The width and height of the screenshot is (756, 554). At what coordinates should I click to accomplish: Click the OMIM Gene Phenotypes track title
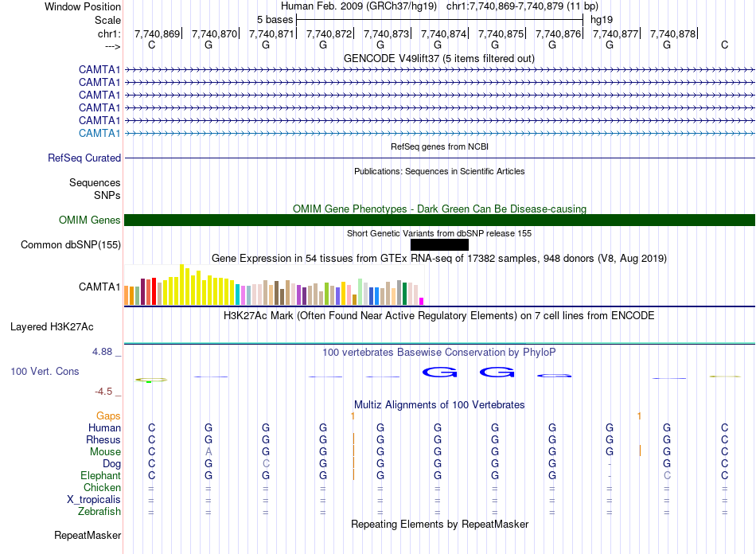point(439,209)
